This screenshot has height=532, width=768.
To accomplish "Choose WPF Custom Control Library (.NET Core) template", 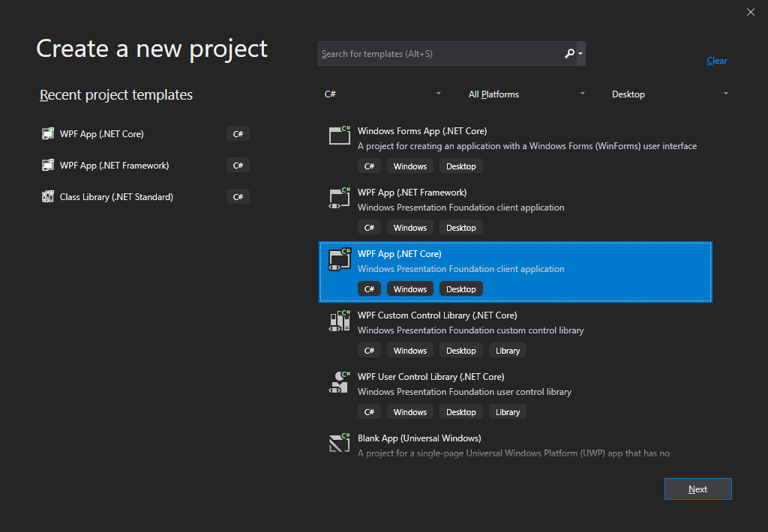I will point(437,315).
